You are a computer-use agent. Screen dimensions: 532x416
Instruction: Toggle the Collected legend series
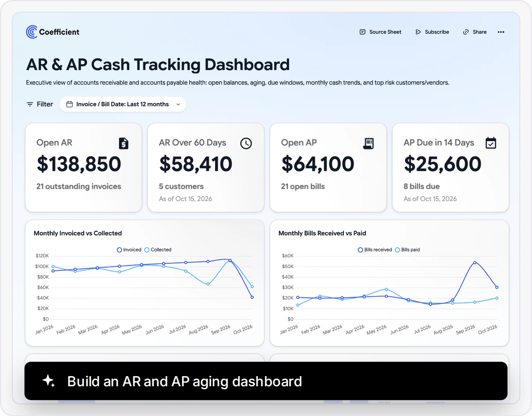(158, 250)
